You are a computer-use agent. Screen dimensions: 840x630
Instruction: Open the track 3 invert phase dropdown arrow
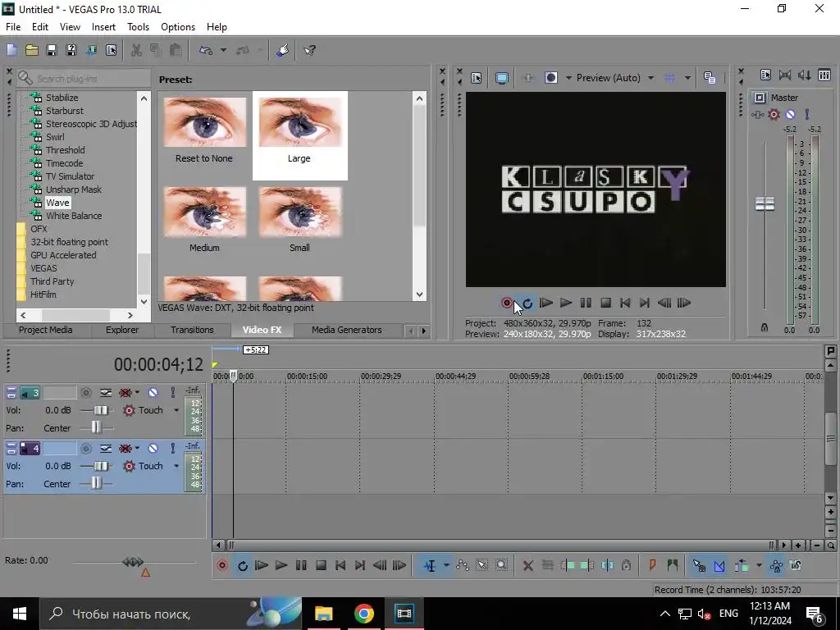(137, 393)
